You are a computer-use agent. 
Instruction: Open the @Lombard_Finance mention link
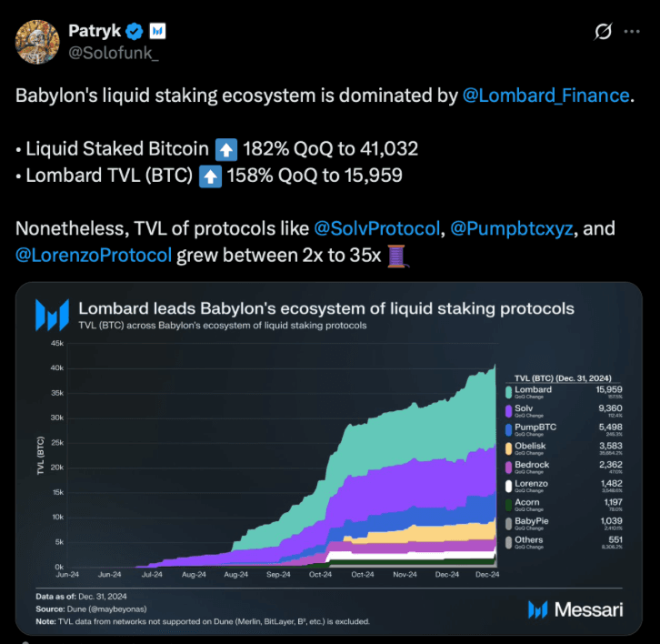[x=546, y=94]
